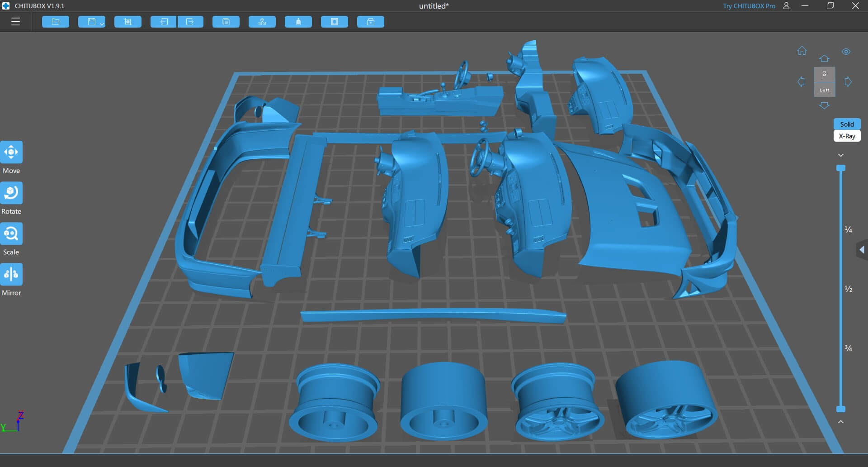Click the Try CHITUBOX Pro link
The width and height of the screenshot is (868, 467).
[x=749, y=6]
